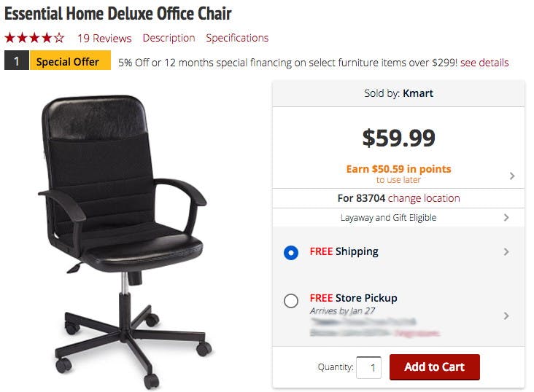Expand the Layaway and Gift Eligible chevron
534x392 pixels.
pos(506,217)
